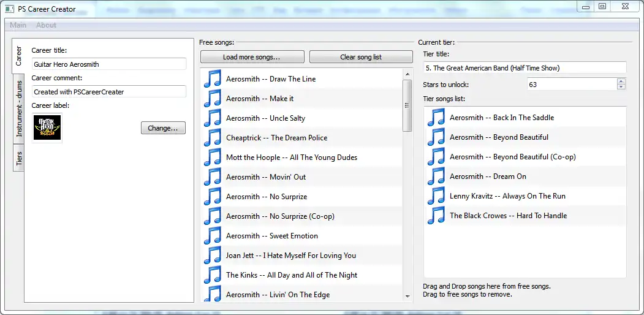Click the Career comment input field
644x315 pixels.
click(x=109, y=92)
